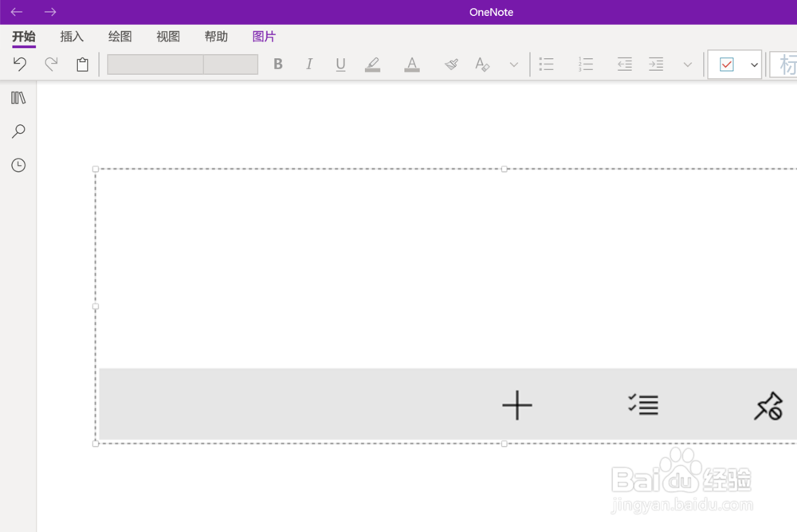
Task: Open search from the sidebar
Action: (x=18, y=131)
